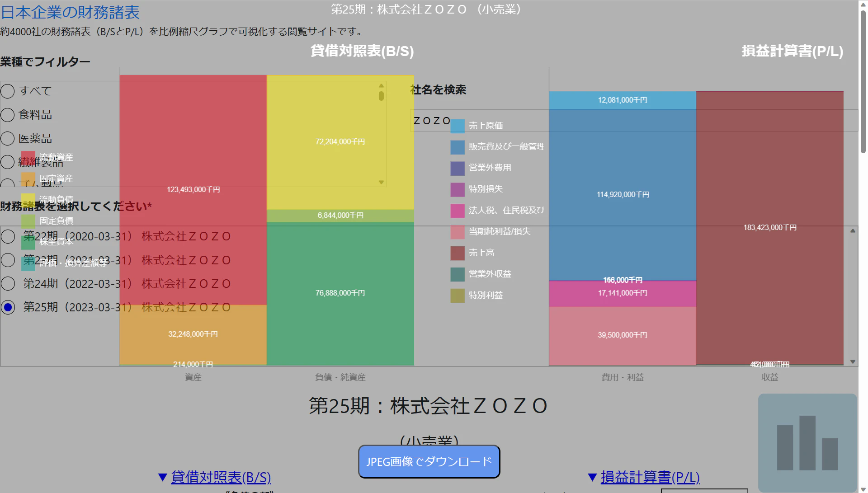The height and width of the screenshot is (493, 868).
Task: Click the 損益計算書(P/L) chart heading
Action: (x=793, y=51)
